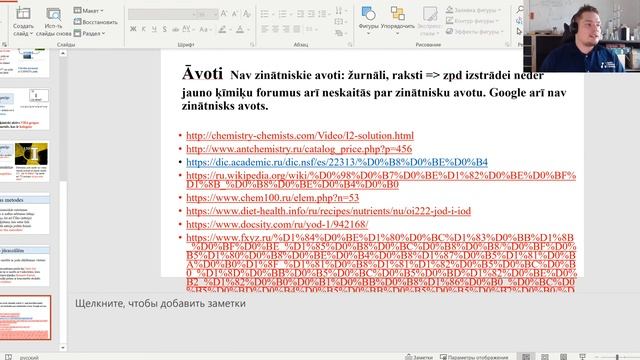Decrease font size with small A
The image size is (640, 360).
point(235,14)
